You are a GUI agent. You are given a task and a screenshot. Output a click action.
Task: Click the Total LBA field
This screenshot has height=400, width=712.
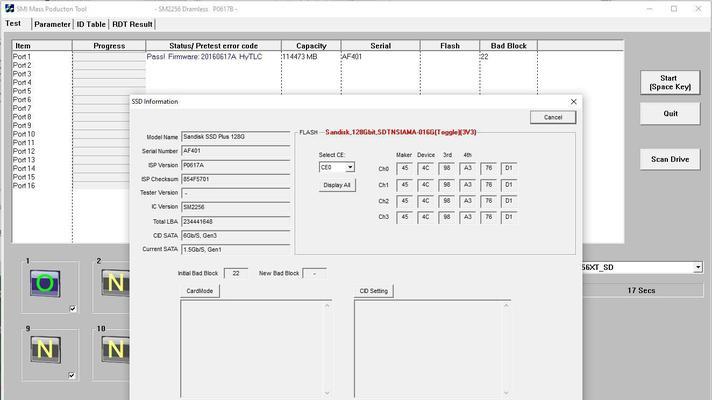click(x=235, y=222)
